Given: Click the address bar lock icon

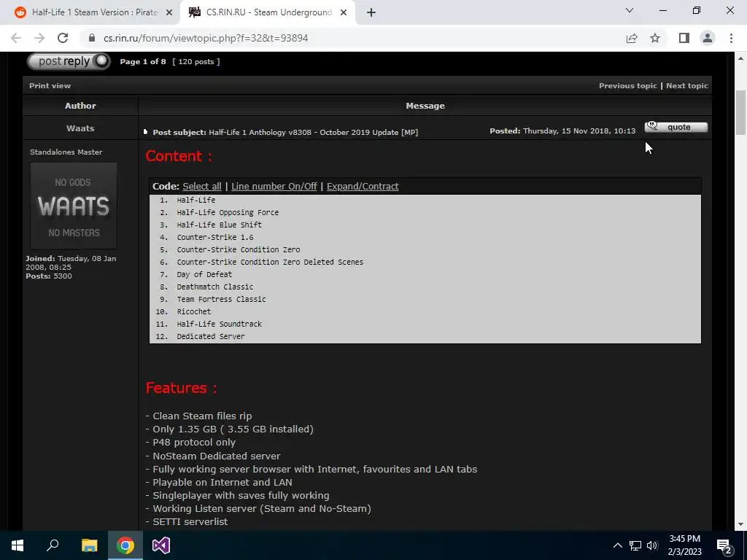Looking at the screenshot, I should pos(92,38).
